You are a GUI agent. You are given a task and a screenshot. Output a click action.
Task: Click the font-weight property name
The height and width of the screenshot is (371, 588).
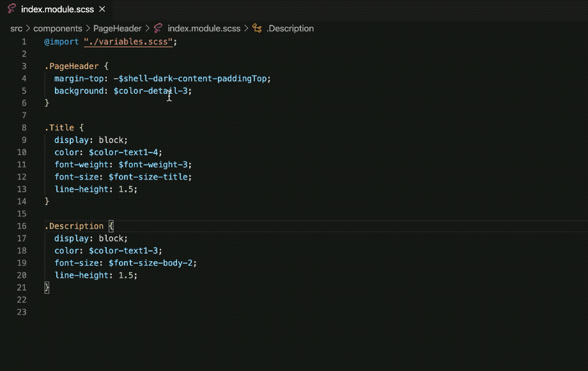[x=81, y=165]
